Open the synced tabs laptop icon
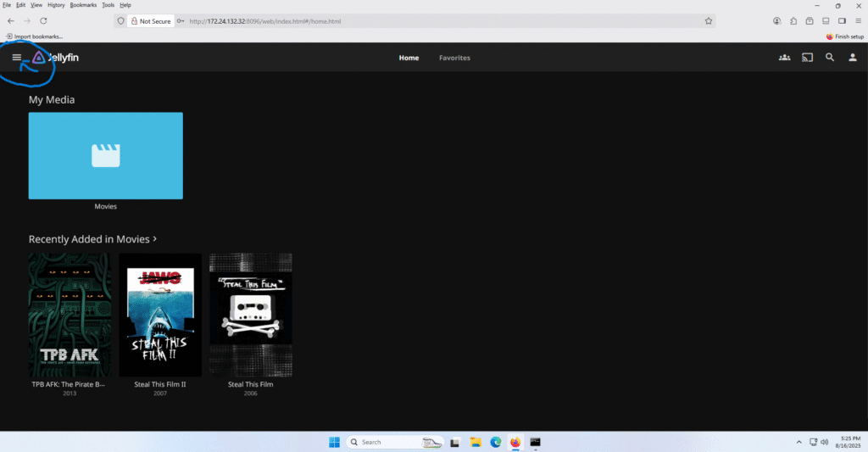Image resolution: width=868 pixels, height=452 pixels. 826,21
